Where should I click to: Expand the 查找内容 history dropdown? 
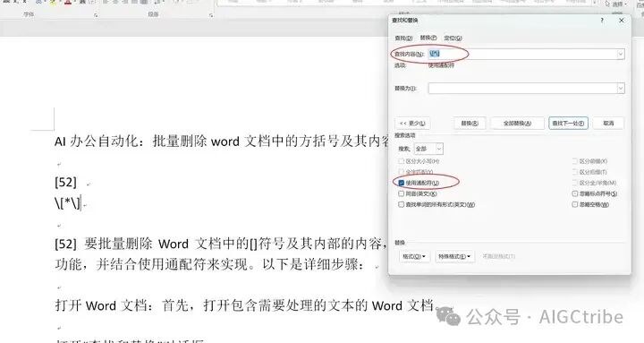(621, 54)
